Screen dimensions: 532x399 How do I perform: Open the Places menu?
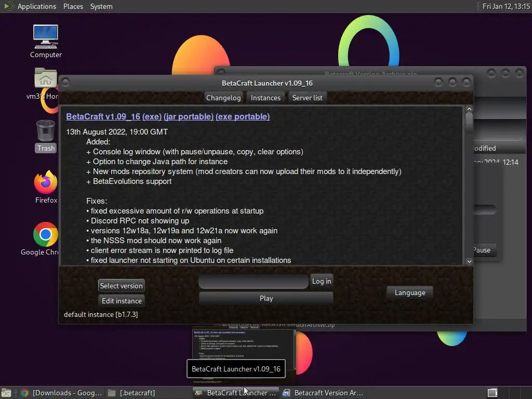pos(73,6)
